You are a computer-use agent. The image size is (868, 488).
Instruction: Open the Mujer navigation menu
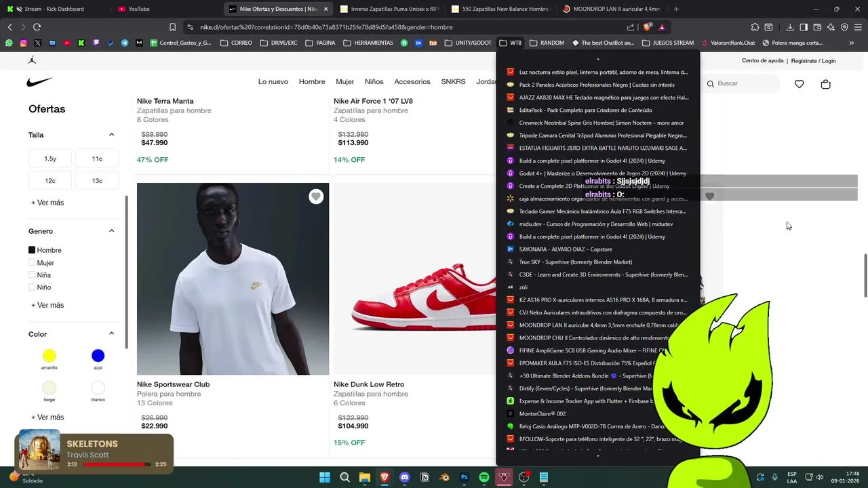[x=345, y=81]
